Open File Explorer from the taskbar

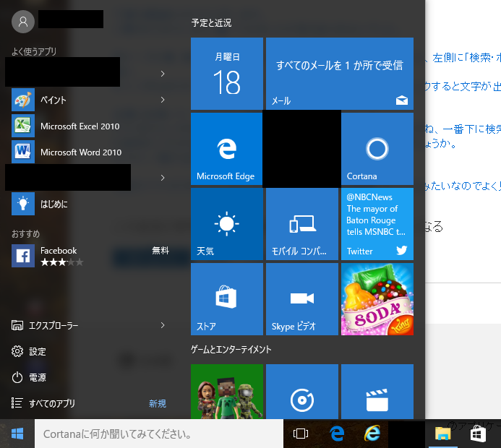tap(443, 434)
